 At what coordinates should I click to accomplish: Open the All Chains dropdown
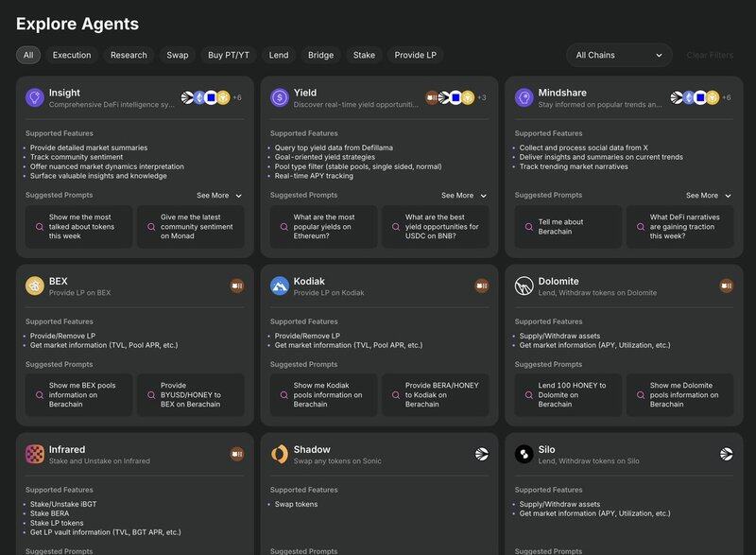click(619, 56)
